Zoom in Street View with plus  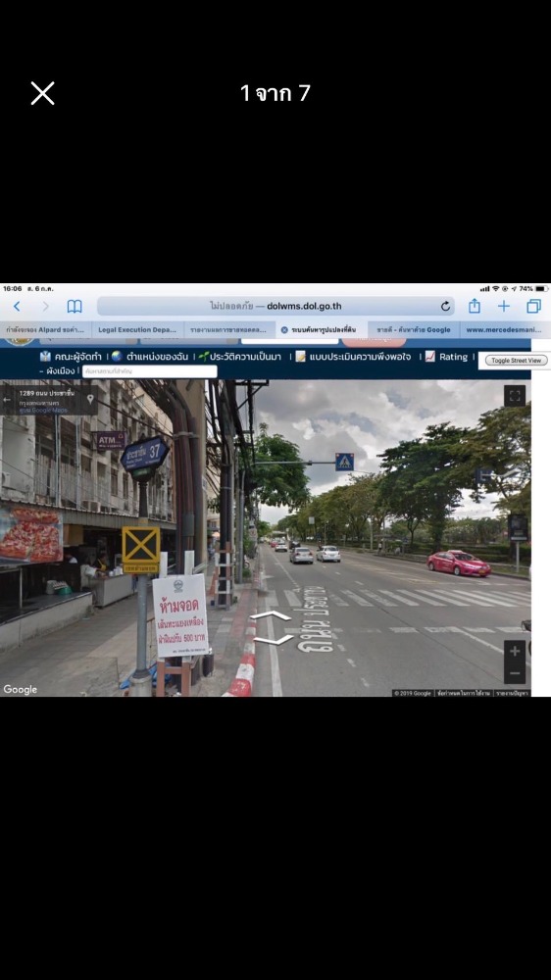pyautogui.click(x=515, y=652)
